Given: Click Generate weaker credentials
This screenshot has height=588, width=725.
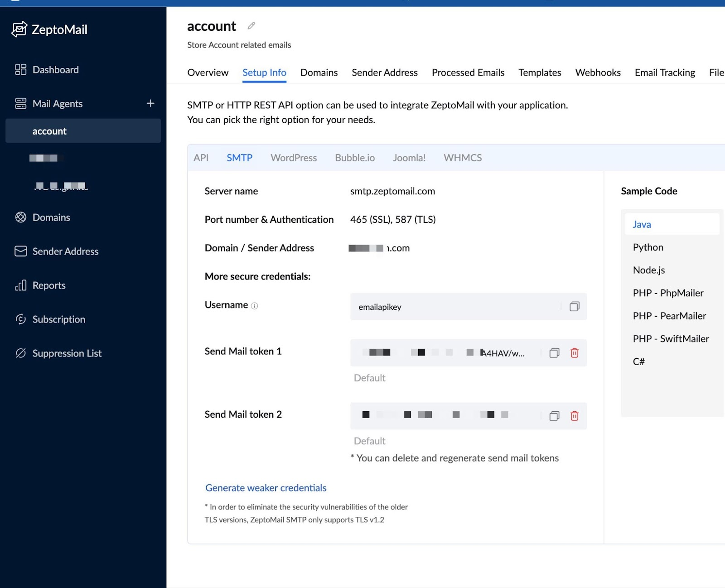Looking at the screenshot, I should click(x=266, y=488).
